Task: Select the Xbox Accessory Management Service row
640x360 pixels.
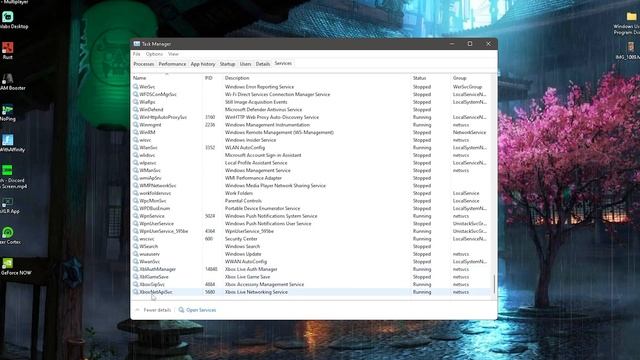Action: [x=312, y=284]
